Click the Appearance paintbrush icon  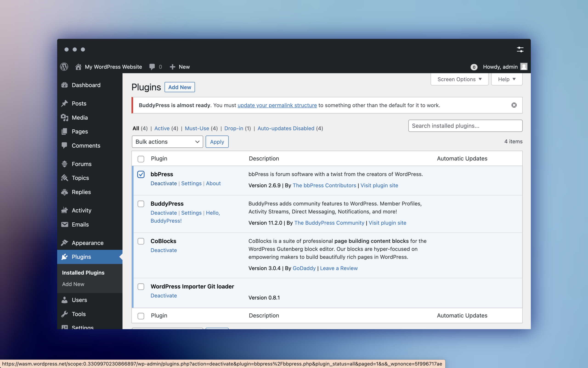65,243
